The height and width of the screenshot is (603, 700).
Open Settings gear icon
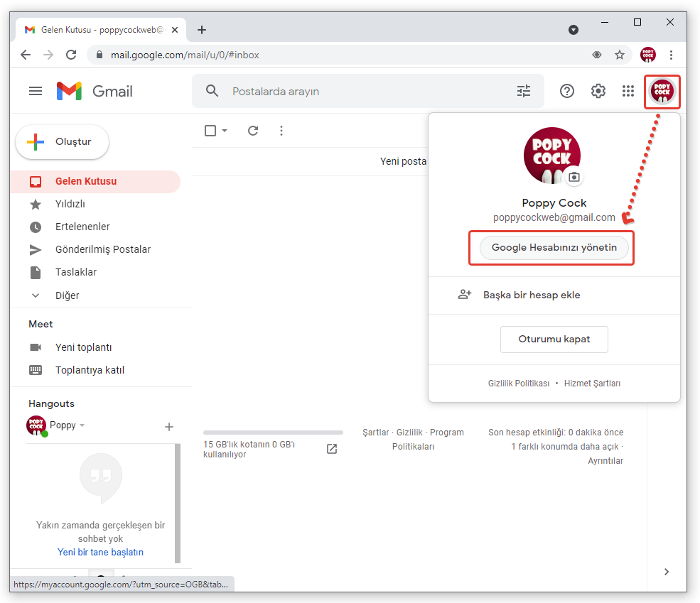coord(598,91)
